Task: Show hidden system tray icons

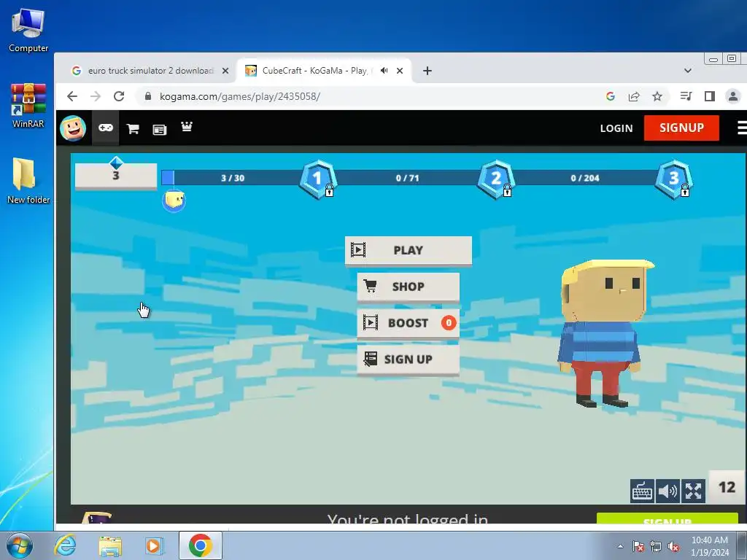Action: click(x=620, y=546)
